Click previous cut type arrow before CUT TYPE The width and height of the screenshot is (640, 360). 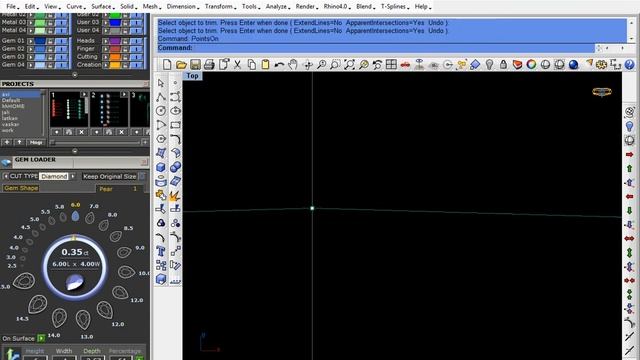click(x=5, y=176)
